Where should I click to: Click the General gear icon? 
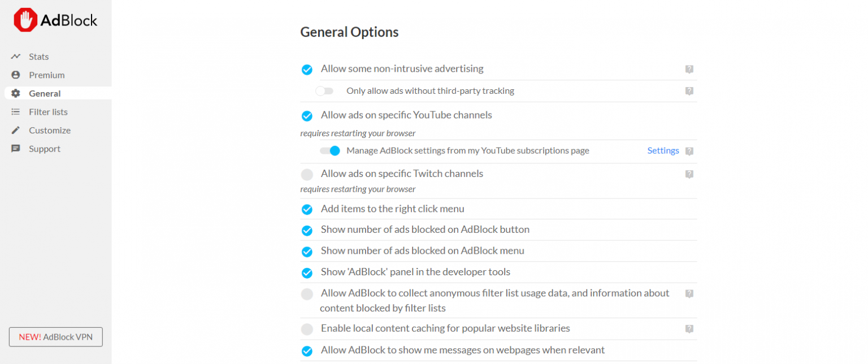click(16, 93)
